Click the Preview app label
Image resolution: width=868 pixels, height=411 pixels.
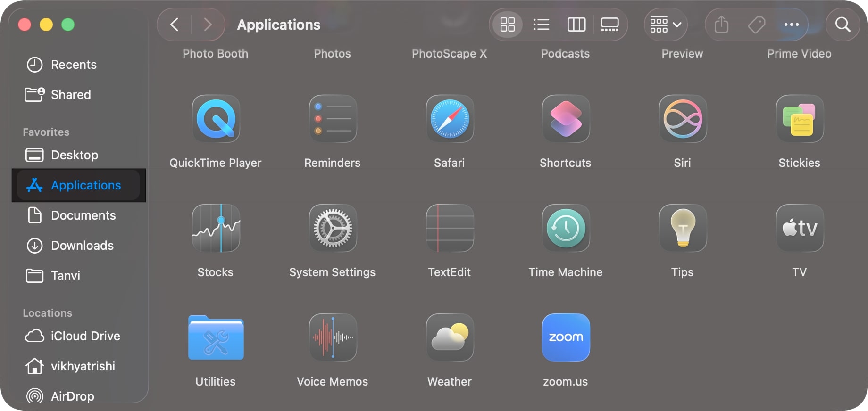click(683, 54)
